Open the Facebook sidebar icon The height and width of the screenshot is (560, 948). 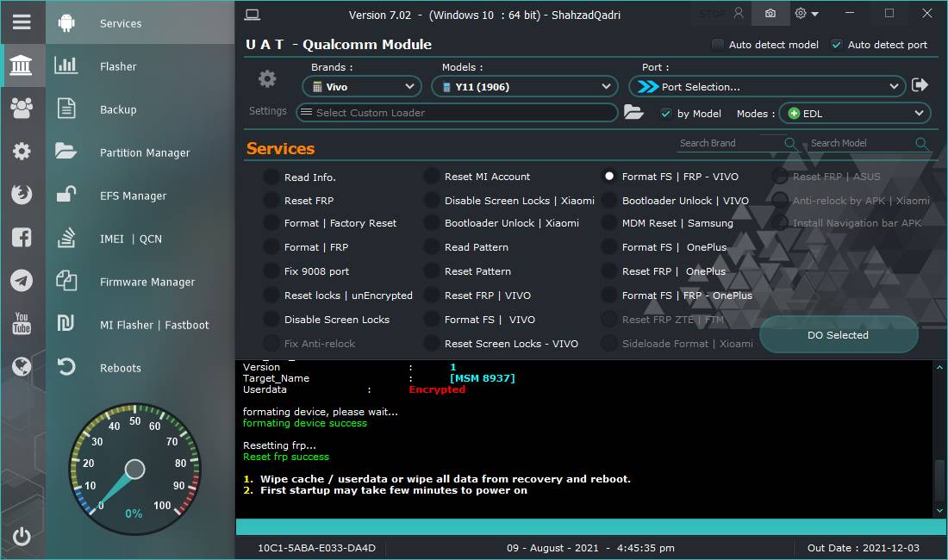[22, 238]
